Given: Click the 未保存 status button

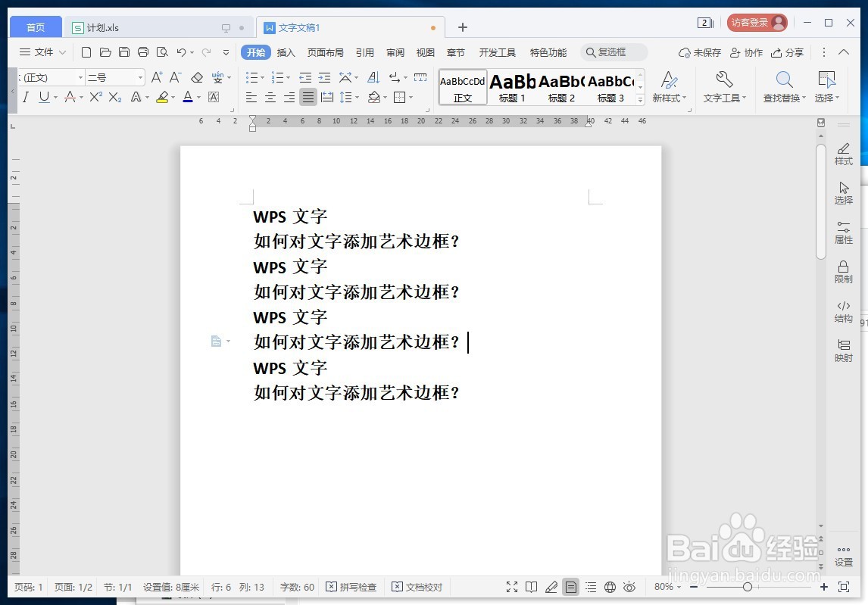Looking at the screenshot, I should click(x=700, y=52).
